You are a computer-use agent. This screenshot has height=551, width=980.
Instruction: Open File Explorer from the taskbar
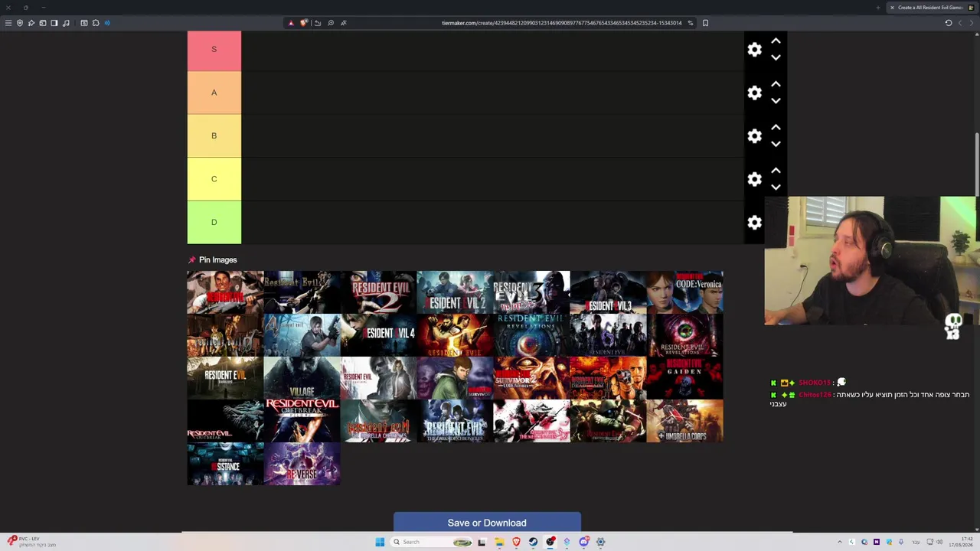[x=499, y=542]
